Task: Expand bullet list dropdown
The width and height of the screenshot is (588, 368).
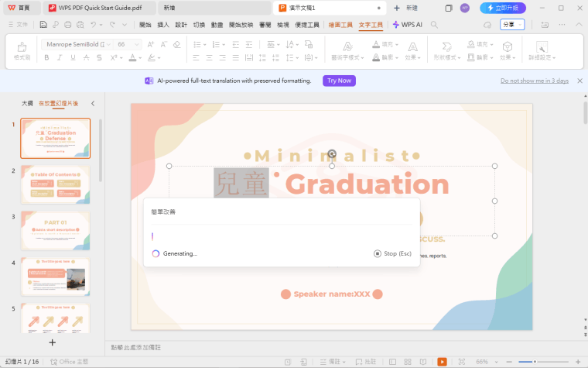Action: coord(205,45)
